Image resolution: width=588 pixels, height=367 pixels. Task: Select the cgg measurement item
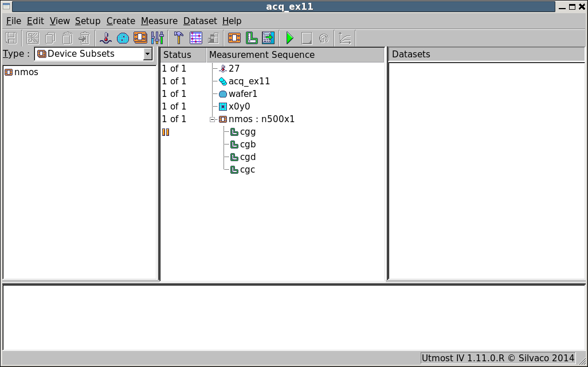click(x=248, y=132)
